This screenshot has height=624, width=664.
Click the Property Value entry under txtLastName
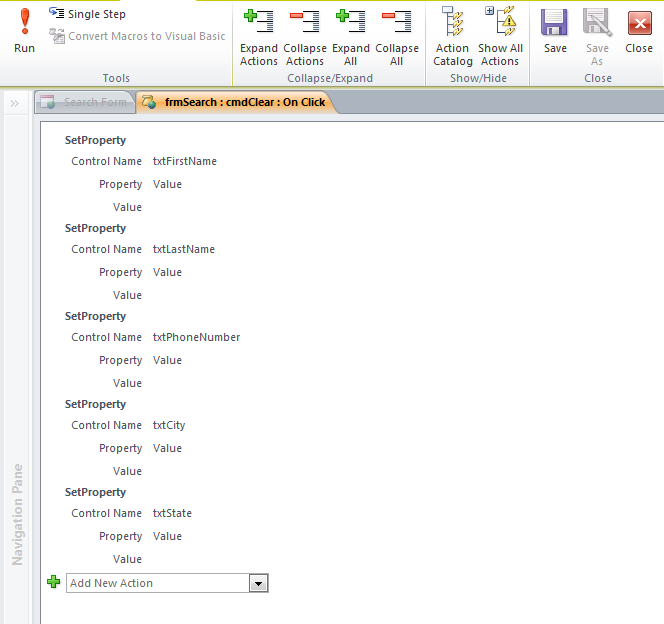pyautogui.click(x=167, y=272)
